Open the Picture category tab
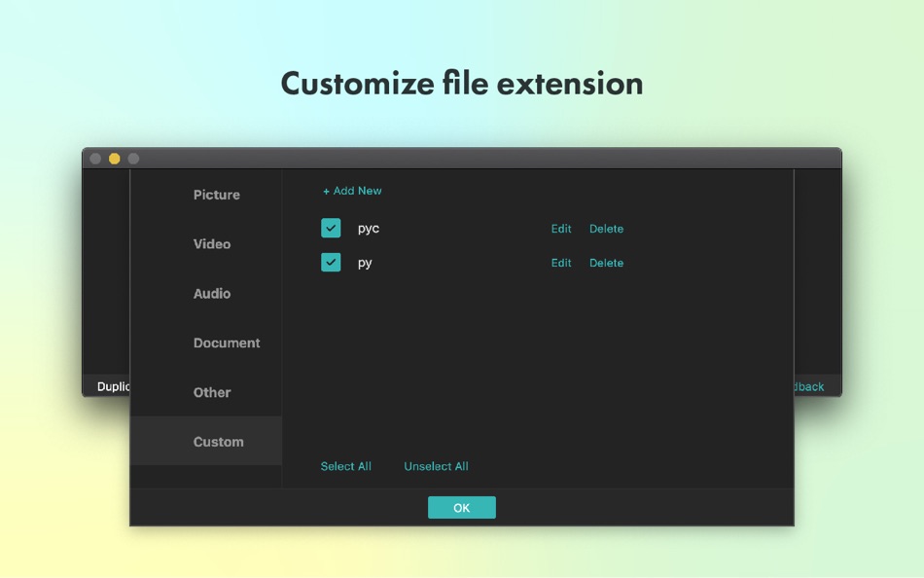924x578 pixels. click(x=205, y=195)
